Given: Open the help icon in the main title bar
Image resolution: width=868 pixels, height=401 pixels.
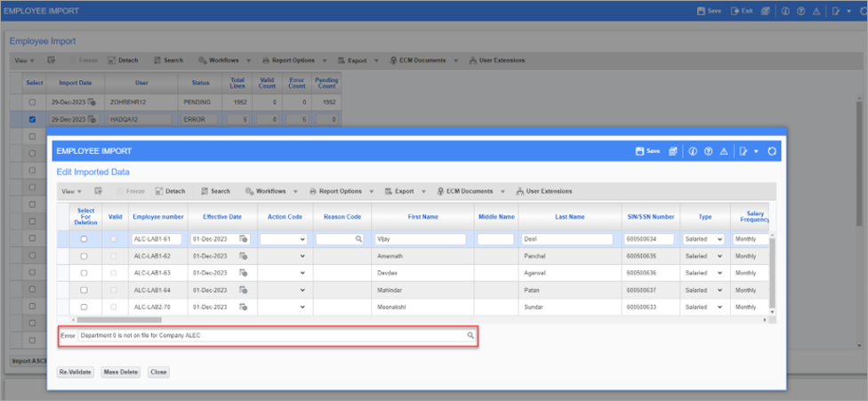Looking at the screenshot, I should point(800,11).
